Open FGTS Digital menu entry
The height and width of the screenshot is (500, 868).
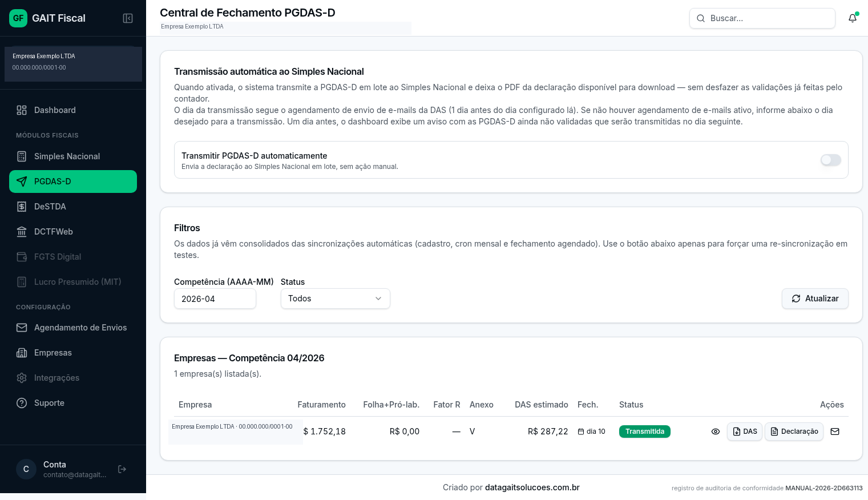[x=73, y=257]
